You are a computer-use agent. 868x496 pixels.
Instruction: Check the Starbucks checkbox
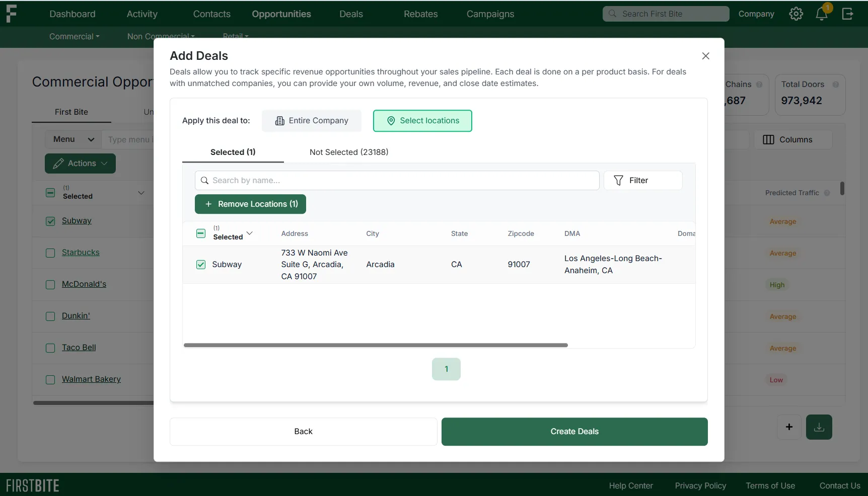pos(50,253)
